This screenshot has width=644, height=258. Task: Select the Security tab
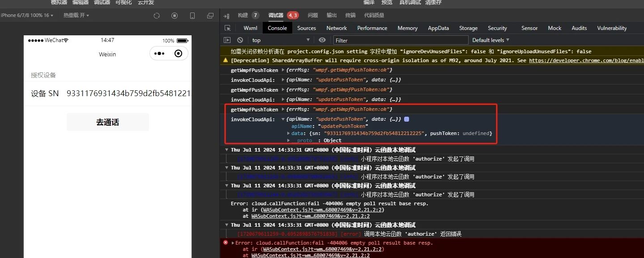coord(498,28)
